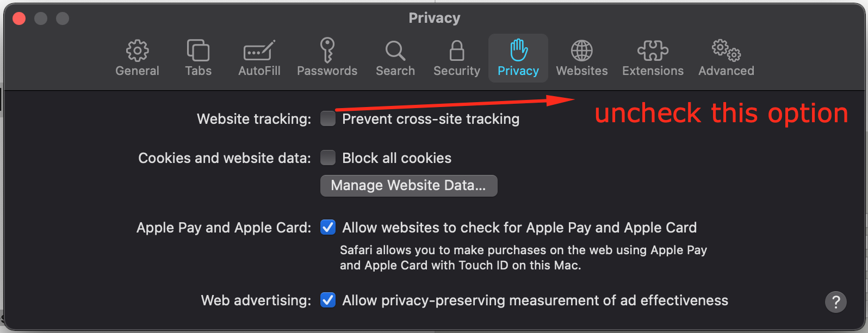Click the Privacy window title text

click(x=435, y=18)
